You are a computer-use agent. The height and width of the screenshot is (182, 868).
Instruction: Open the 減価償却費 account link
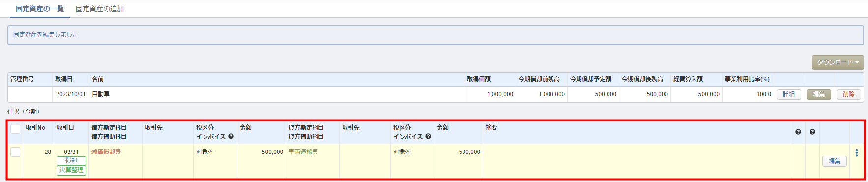pos(106,152)
